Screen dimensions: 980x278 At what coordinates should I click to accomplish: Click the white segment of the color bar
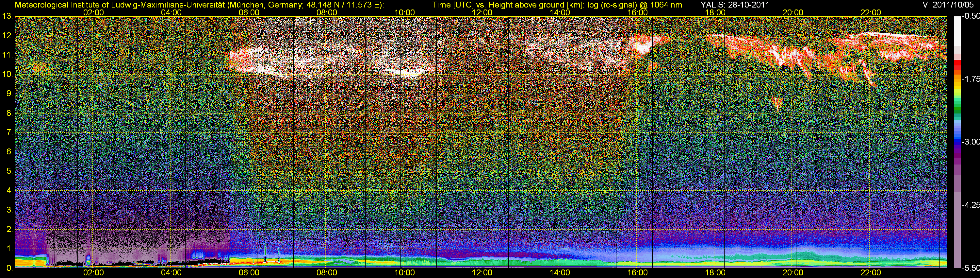957,31
